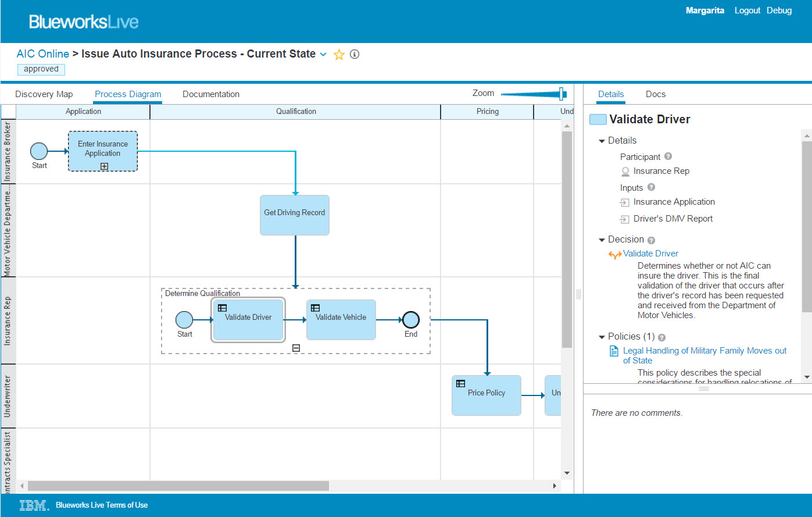
Task: Click the Qualification milestone header
Action: [296, 112]
